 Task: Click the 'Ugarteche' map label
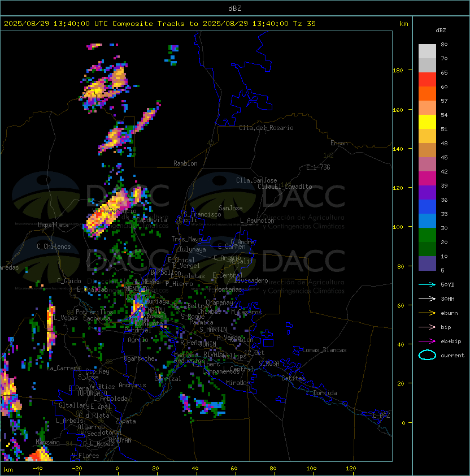click(x=140, y=358)
